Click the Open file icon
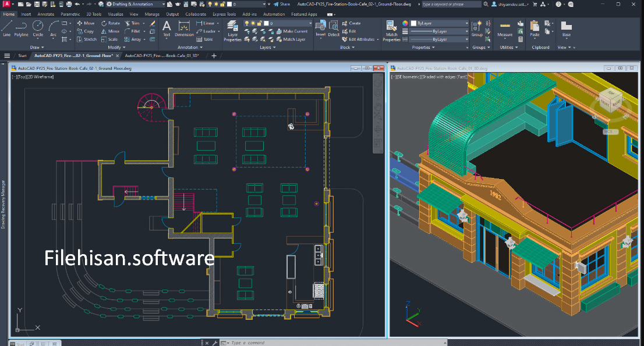The width and height of the screenshot is (644, 346). tap(29, 4)
